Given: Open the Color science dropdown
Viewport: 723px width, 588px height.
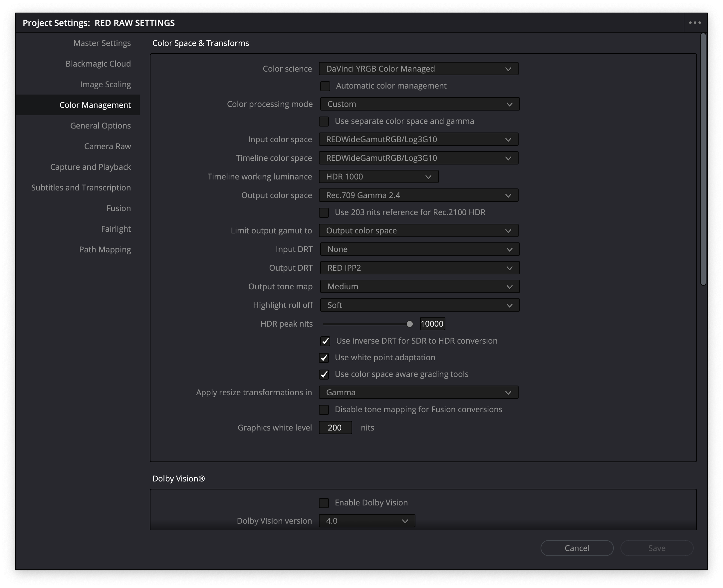Looking at the screenshot, I should click(418, 69).
